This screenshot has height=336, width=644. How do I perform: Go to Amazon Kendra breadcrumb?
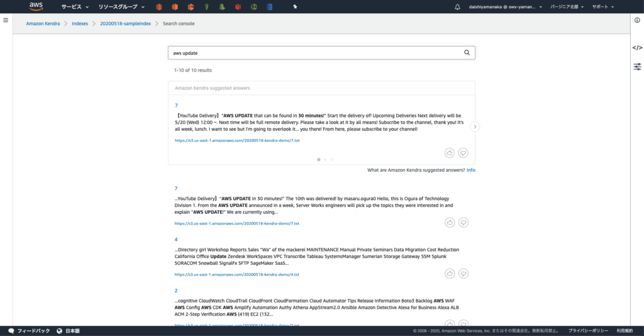pyautogui.click(x=43, y=23)
